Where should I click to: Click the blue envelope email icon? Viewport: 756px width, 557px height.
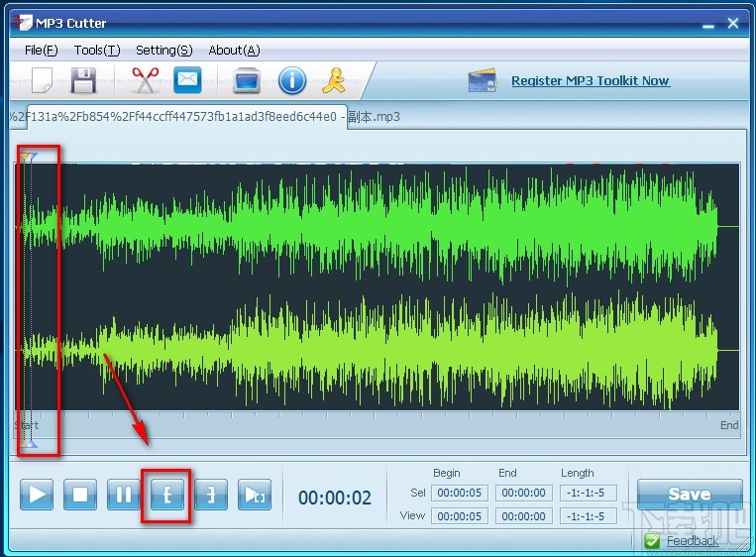click(187, 79)
